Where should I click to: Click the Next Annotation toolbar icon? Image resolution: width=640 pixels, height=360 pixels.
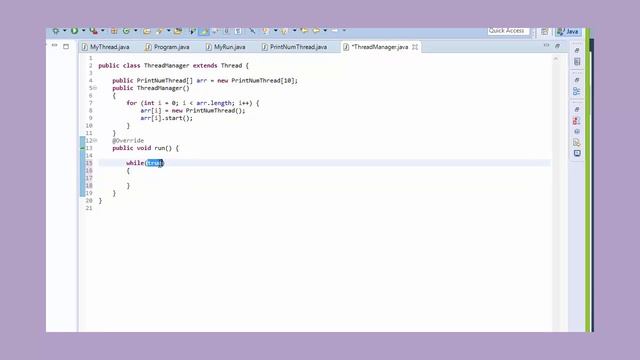(265, 31)
